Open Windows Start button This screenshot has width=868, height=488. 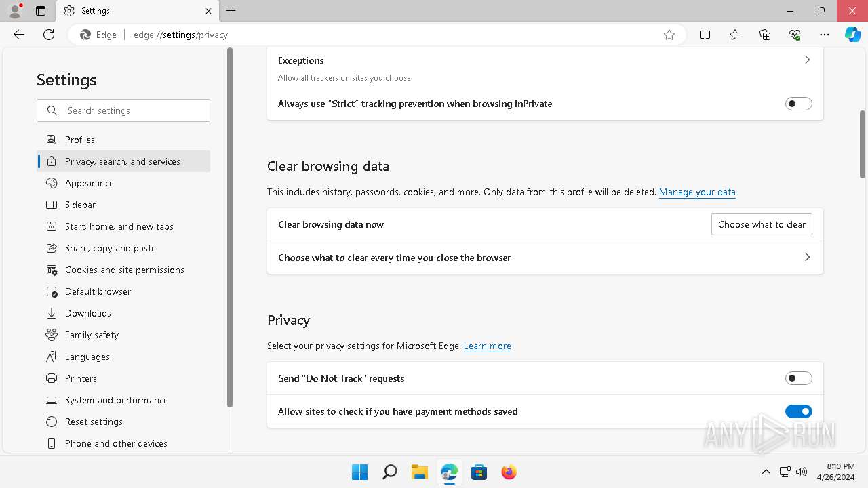tap(359, 472)
